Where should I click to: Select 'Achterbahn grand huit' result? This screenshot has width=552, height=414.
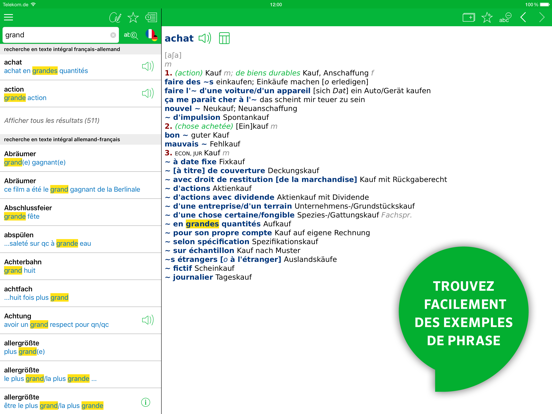point(81,266)
